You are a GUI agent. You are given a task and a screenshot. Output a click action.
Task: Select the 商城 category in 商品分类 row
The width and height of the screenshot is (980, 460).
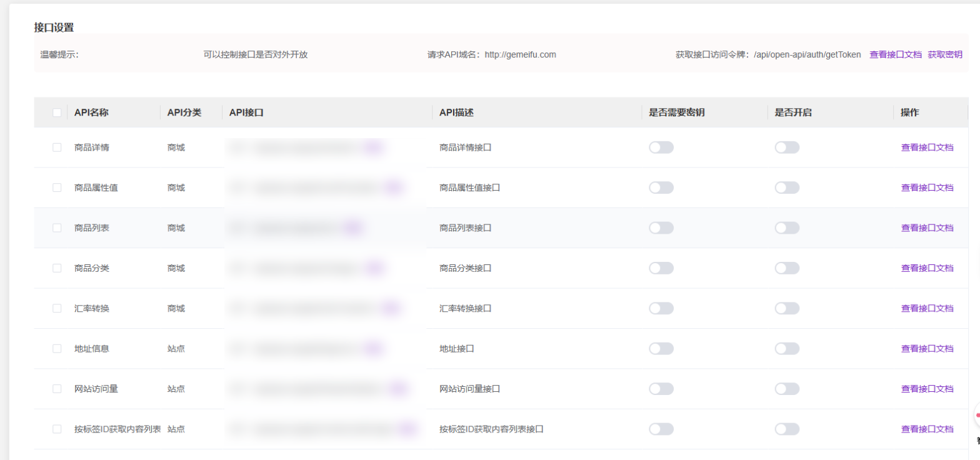[x=176, y=268]
